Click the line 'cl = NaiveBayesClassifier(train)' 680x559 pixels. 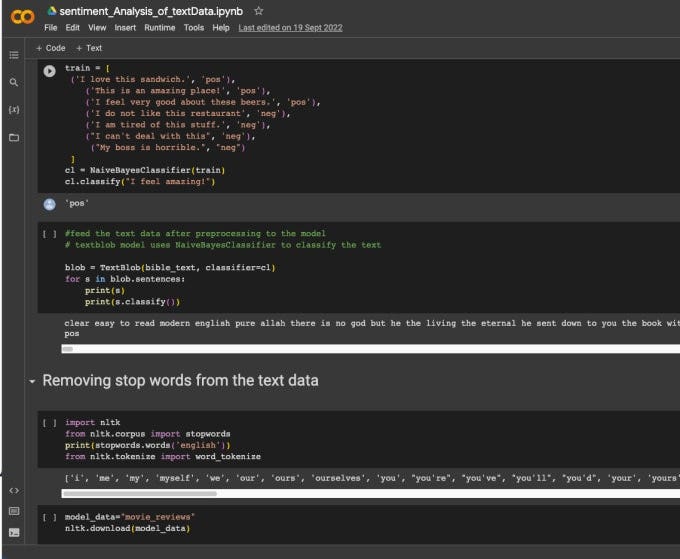[x=145, y=170]
